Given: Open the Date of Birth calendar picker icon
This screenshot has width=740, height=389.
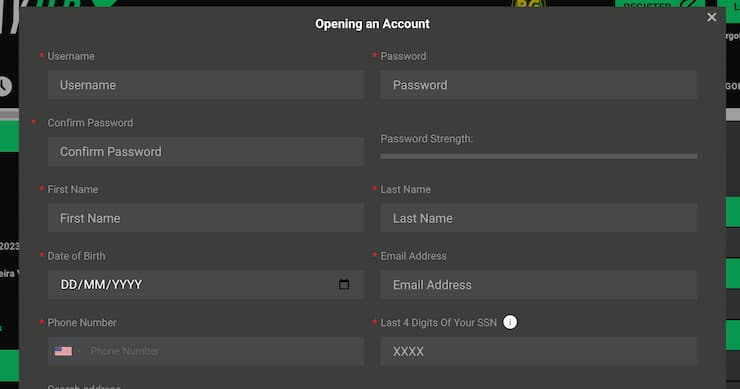Looking at the screenshot, I should pyautogui.click(x=344, y=284).
